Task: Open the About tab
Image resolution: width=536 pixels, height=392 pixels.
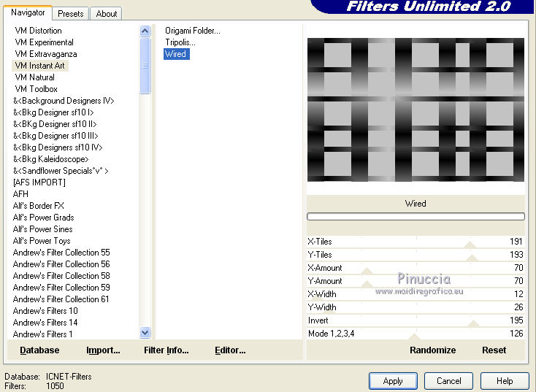Action: (x=107, y=14)
